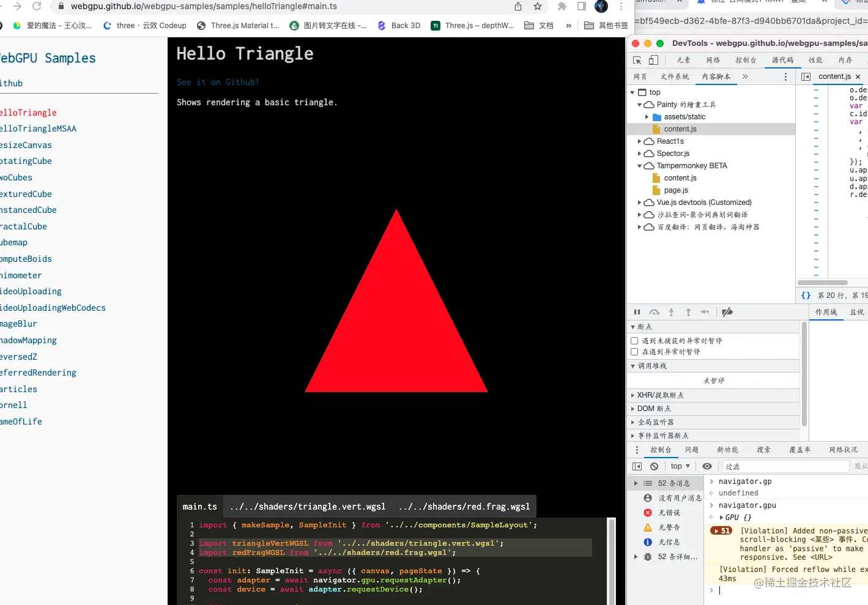Click the editor horizontal scrollbar in Sources

point(823,283)
